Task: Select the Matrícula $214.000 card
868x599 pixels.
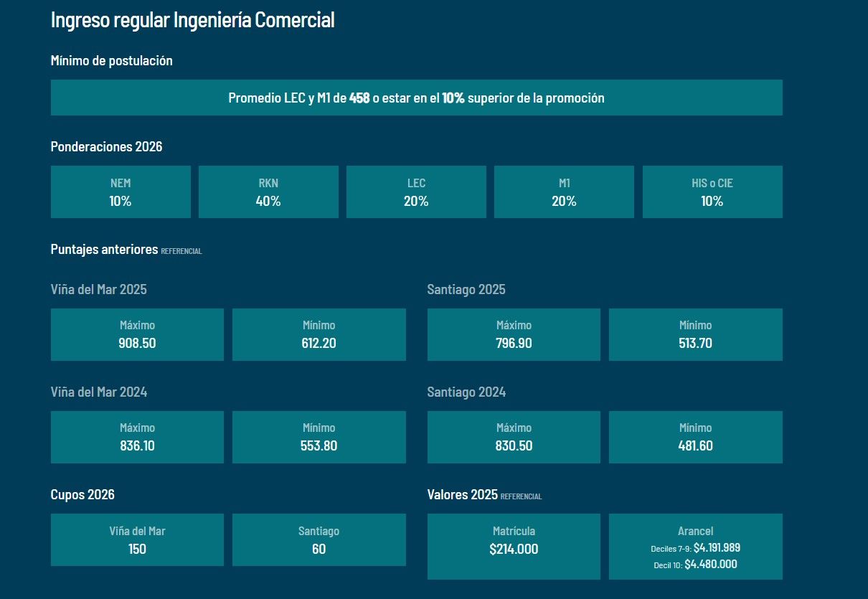Action: (514, 546)
